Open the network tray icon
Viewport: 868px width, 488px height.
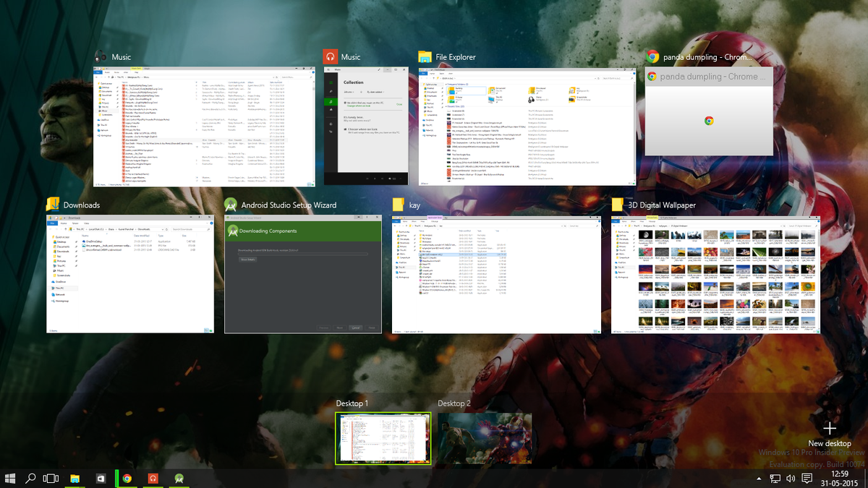[x=775, y=479]
